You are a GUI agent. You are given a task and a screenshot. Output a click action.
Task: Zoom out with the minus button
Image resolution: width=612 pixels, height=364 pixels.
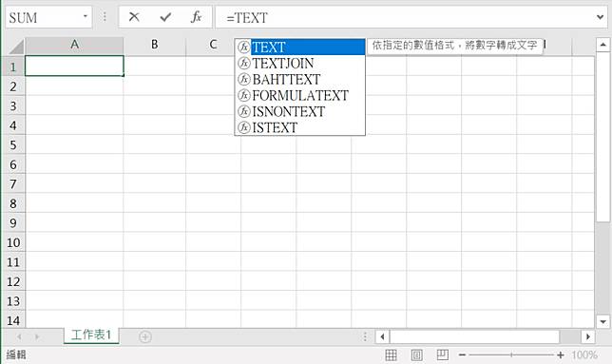tap(462, 354)
